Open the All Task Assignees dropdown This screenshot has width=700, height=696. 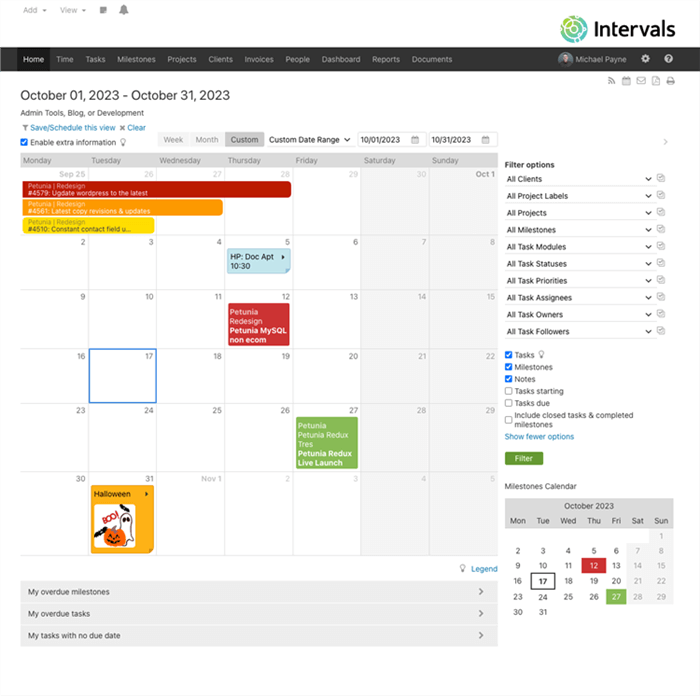tap(579, 298)
